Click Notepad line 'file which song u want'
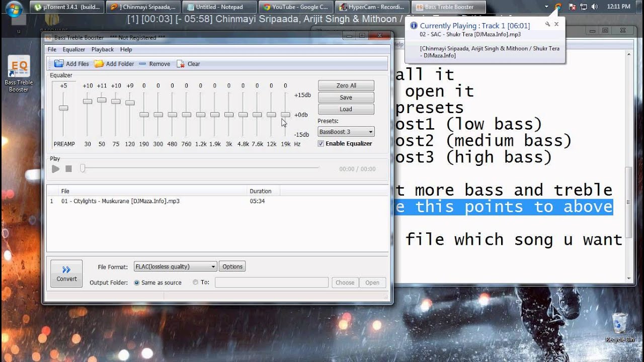This screenshot has height=362, width=644. (x=514, y=239)
